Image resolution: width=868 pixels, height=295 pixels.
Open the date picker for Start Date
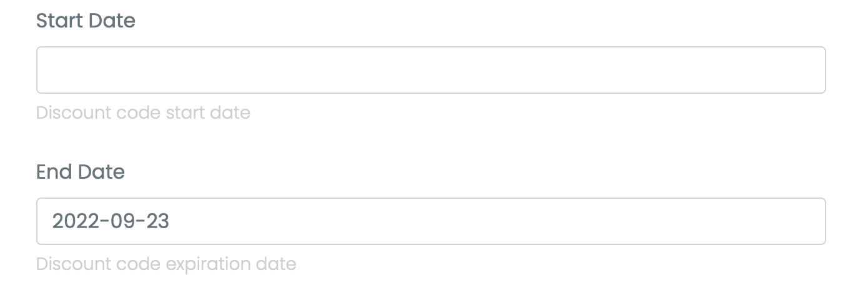click(431, 70)
